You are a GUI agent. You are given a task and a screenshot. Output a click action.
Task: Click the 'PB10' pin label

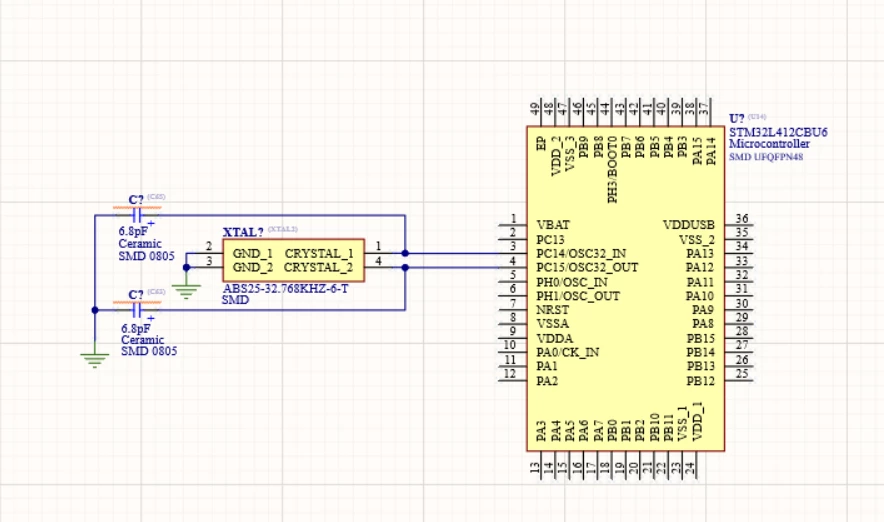(x=654, y=427)
